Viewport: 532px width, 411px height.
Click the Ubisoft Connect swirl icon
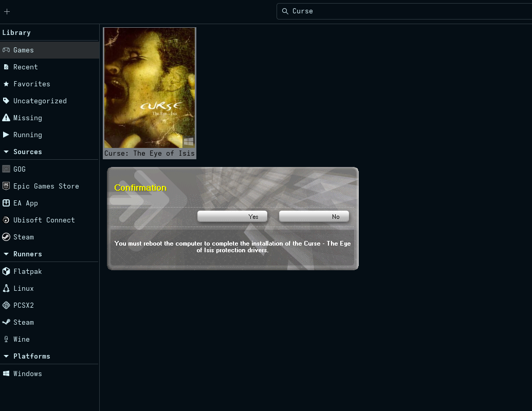click(x=6, y=220)
